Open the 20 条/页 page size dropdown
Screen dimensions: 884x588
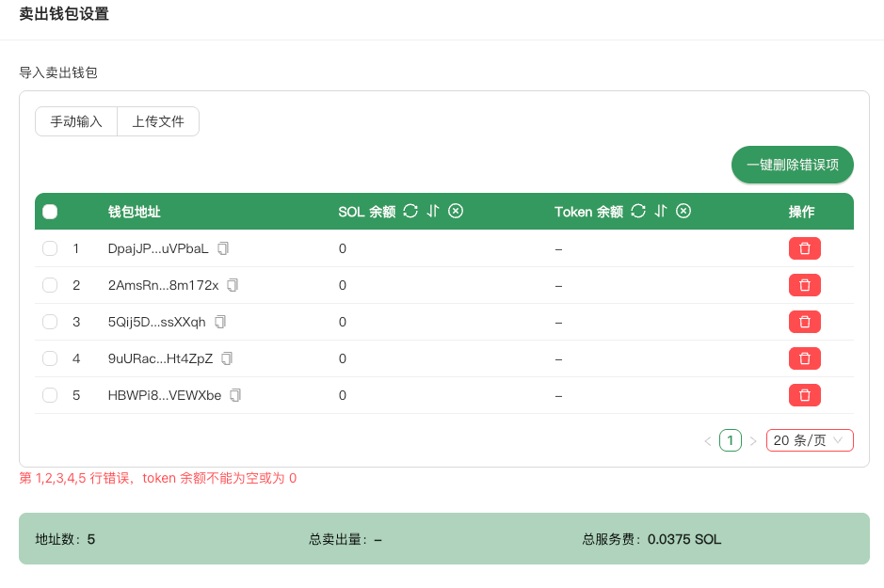(809, 440)
